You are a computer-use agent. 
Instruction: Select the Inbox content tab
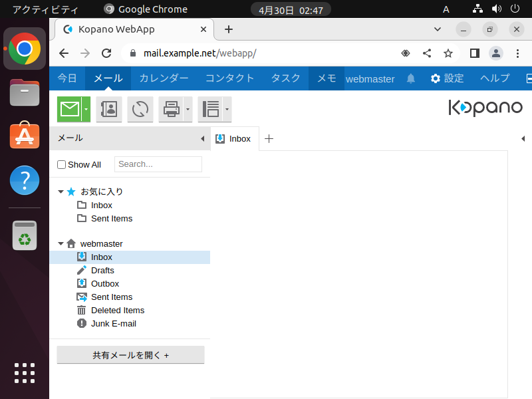pos(235,139)
